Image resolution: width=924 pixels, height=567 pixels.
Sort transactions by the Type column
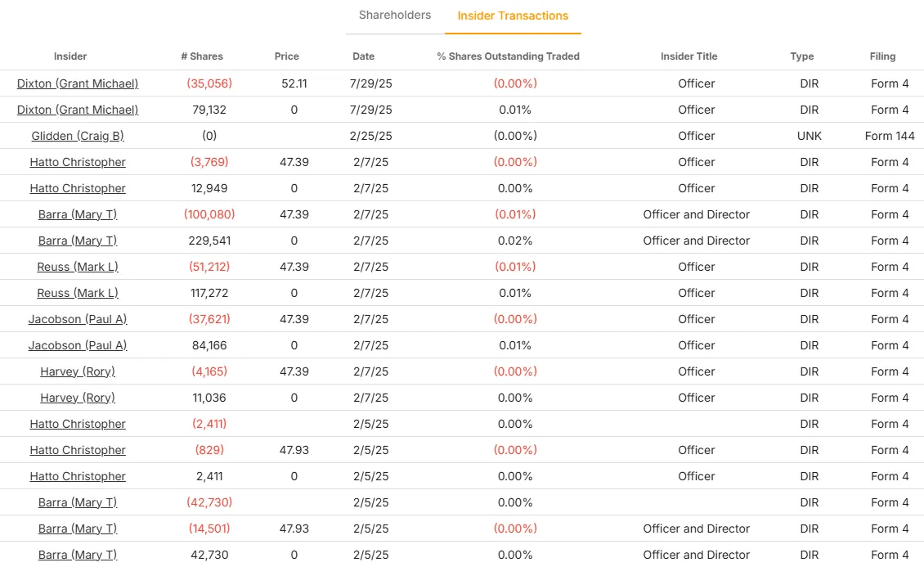coord(801,56)
